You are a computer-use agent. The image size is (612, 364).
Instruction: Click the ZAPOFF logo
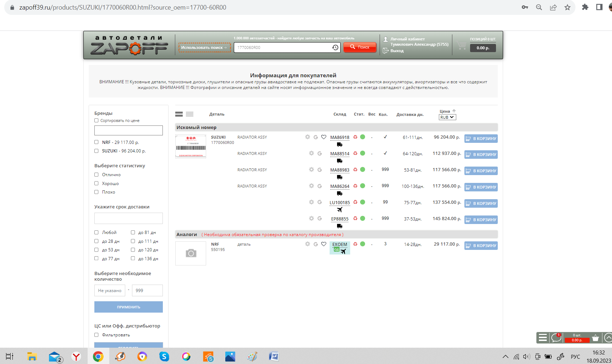[x=129, y=45]
